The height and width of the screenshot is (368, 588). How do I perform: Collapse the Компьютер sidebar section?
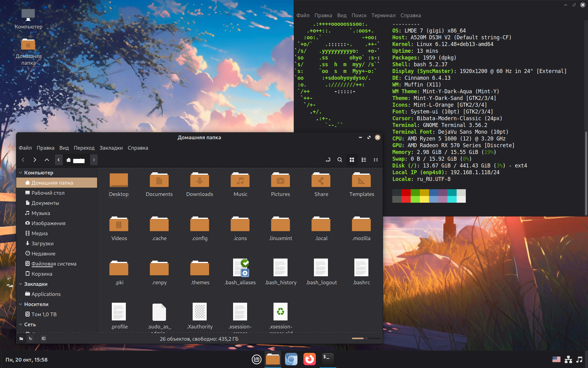(x=21, y=173)
